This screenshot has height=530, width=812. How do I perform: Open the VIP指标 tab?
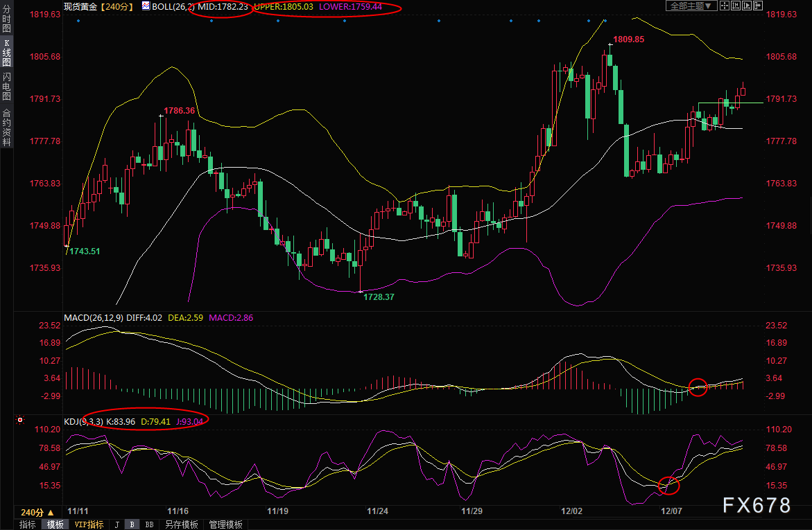tap(89, 524)
